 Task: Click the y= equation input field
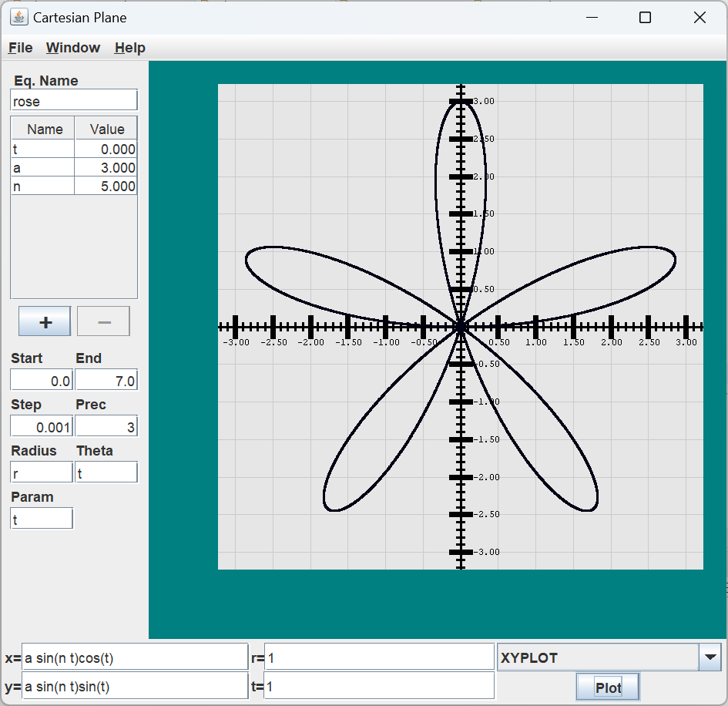[x=135, y=686]
